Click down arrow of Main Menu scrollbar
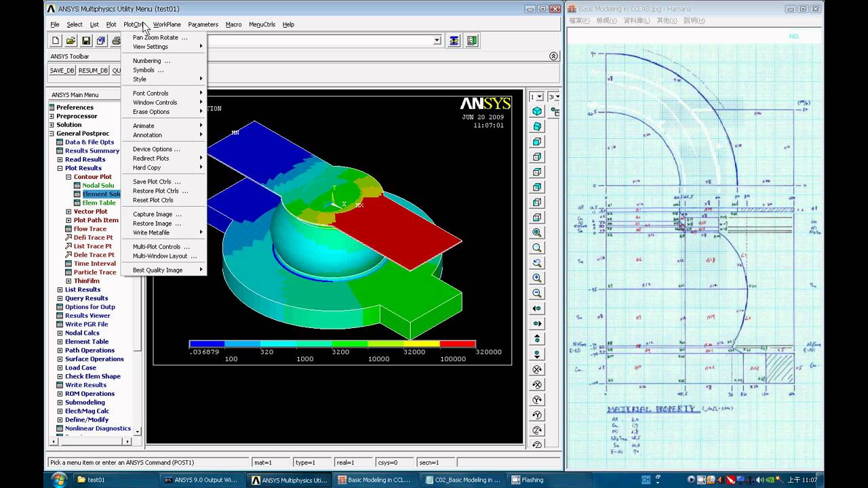The height and width of the screenshot is (488, 868). tap(138, 431)
